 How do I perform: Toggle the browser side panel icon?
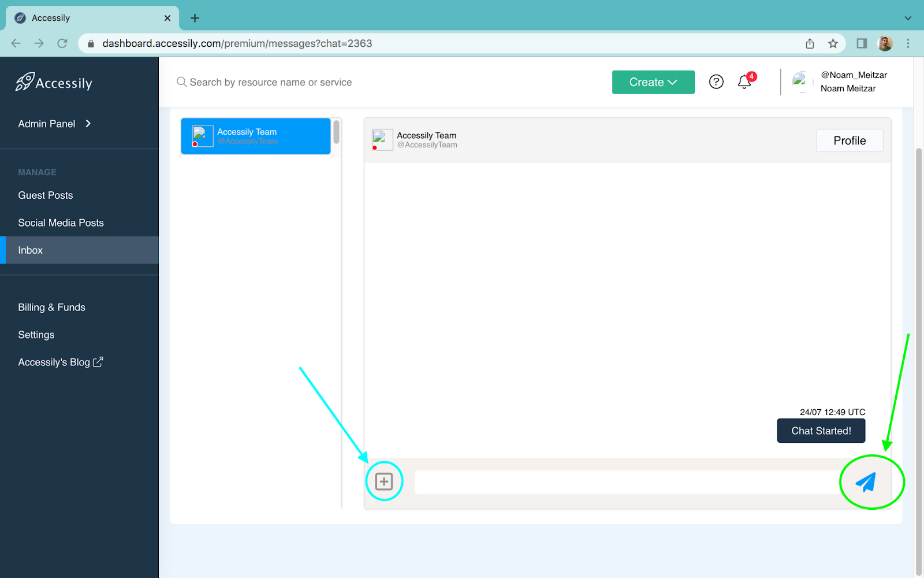click(x=862, y=43)
